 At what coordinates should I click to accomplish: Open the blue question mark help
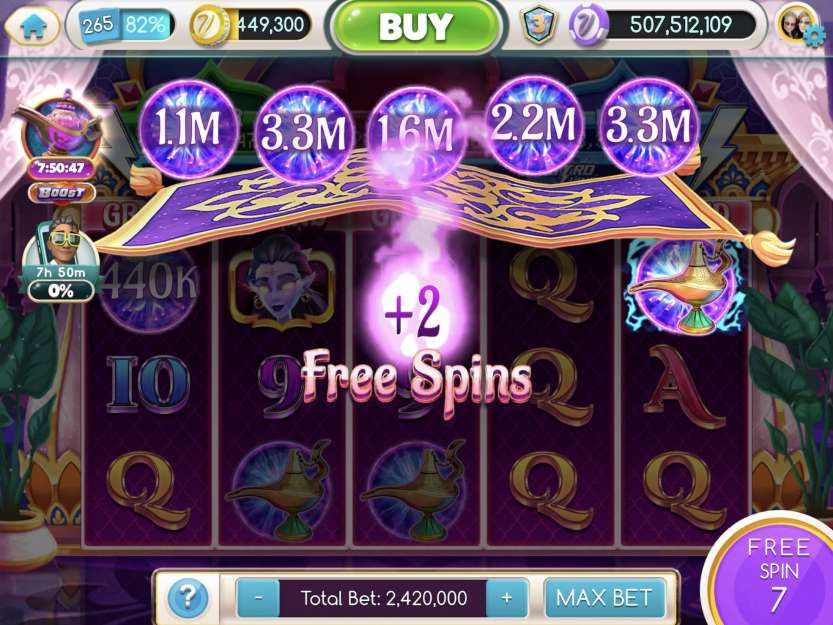click(187, 598)
